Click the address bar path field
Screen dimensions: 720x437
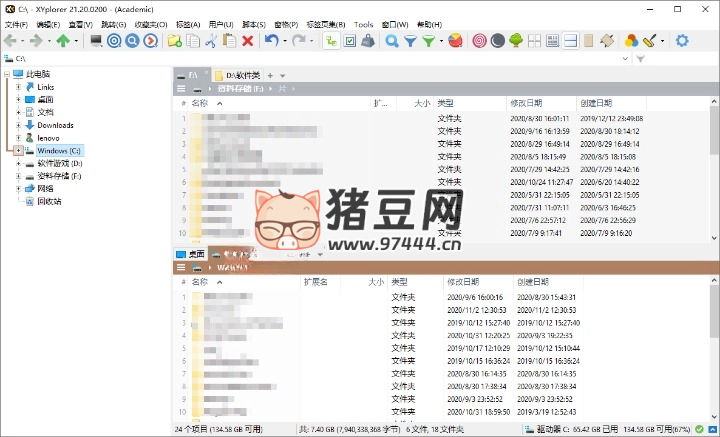click(x=300, y=60)
